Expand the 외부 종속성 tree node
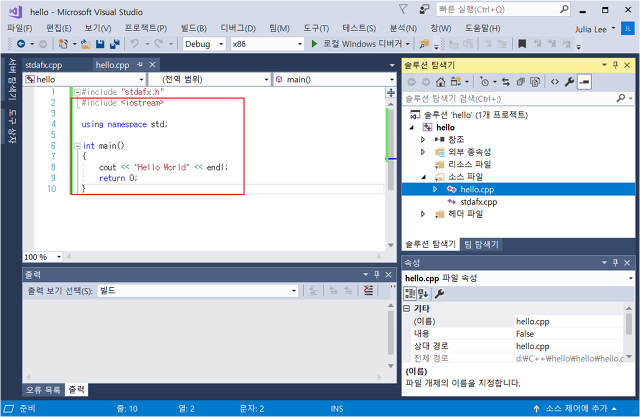Image resolution: width=640 pixels, height=417 pixels. 423,152
